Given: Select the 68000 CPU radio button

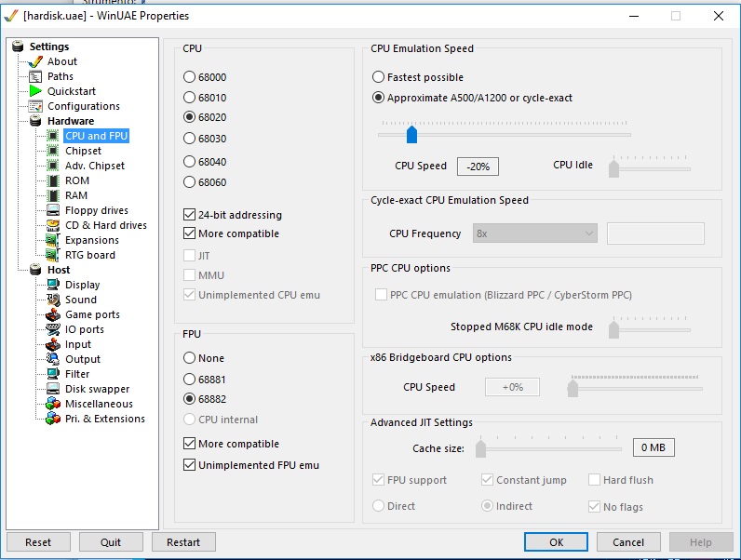Looking at the screenshot, I should [189, 77].
